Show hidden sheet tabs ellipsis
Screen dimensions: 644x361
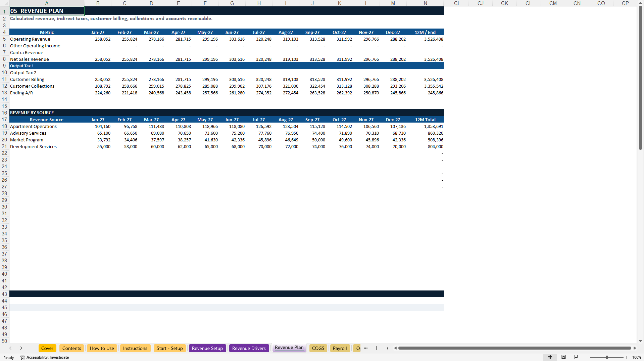(x=365, y=348)
